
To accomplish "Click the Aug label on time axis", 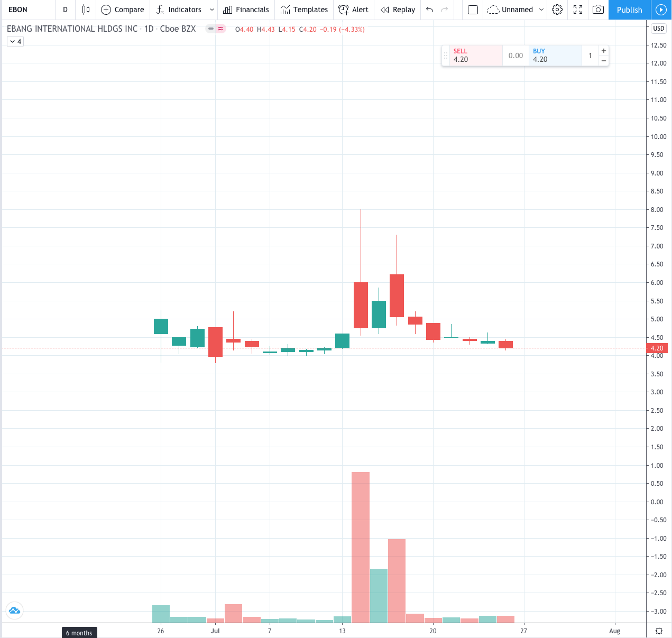I will (614, 631).
